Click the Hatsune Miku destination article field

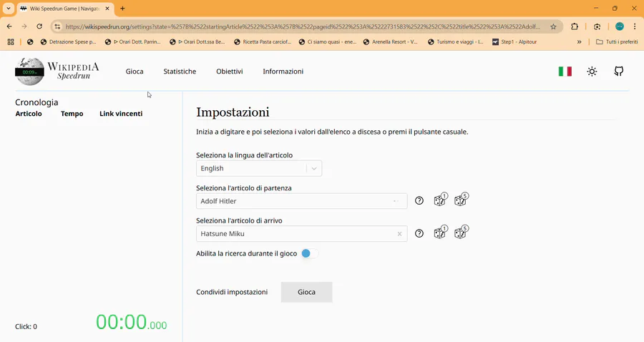[x=301, y=234]
